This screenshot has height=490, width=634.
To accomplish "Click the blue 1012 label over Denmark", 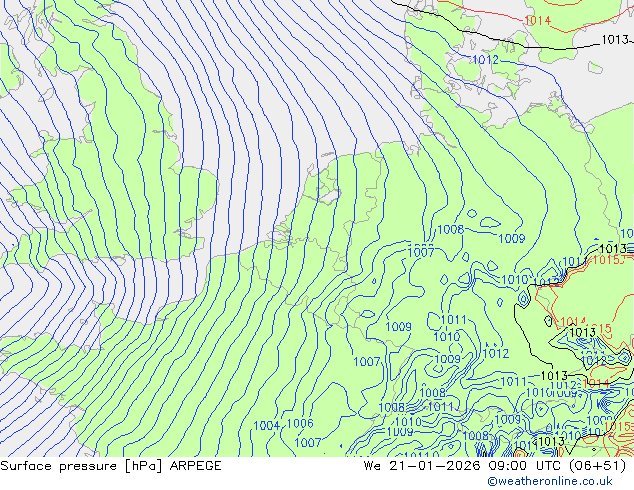I will pyautogui.click(x=486, y=60).
